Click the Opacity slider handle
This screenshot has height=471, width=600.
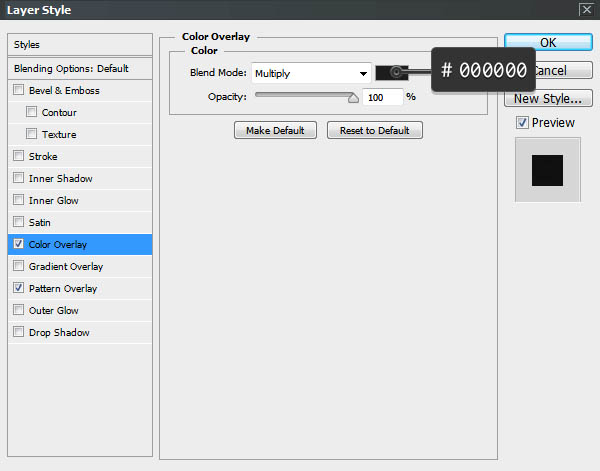point(352,98)
